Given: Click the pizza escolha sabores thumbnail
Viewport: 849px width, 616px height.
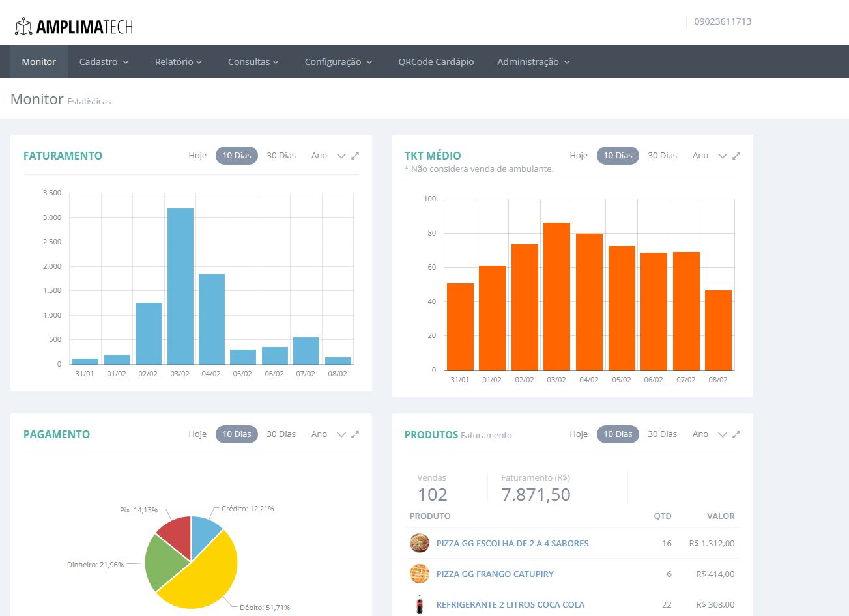Looking at the screenshot, I should click(x=420, y=543).
